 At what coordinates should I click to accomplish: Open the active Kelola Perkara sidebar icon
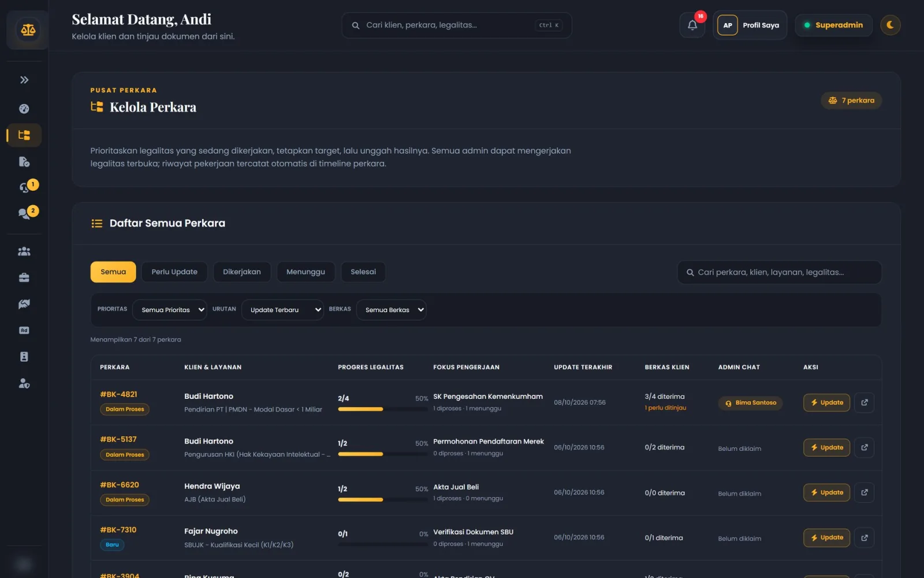[24, 135]
